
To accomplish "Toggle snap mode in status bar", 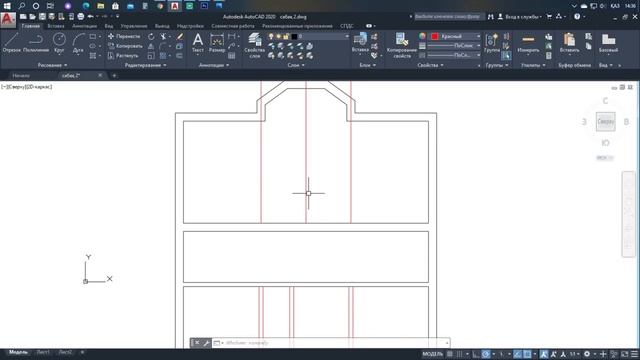I will point(460,354).
